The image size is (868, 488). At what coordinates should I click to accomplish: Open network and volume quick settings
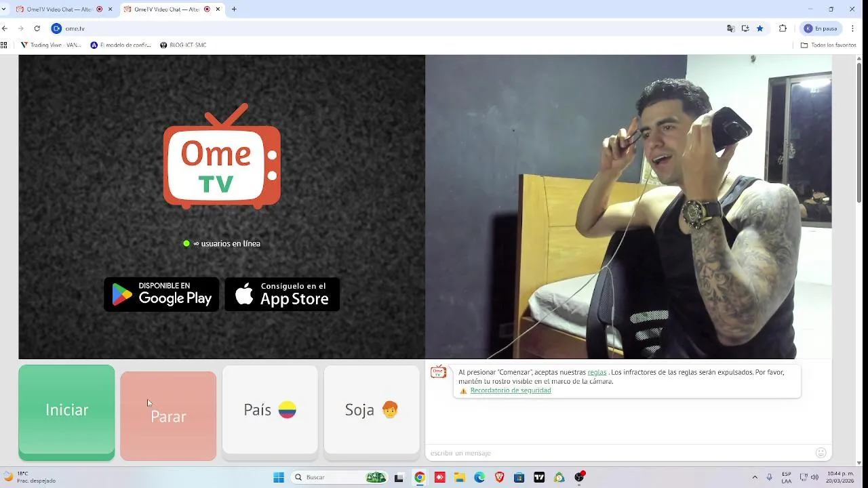tap(810, 477)
